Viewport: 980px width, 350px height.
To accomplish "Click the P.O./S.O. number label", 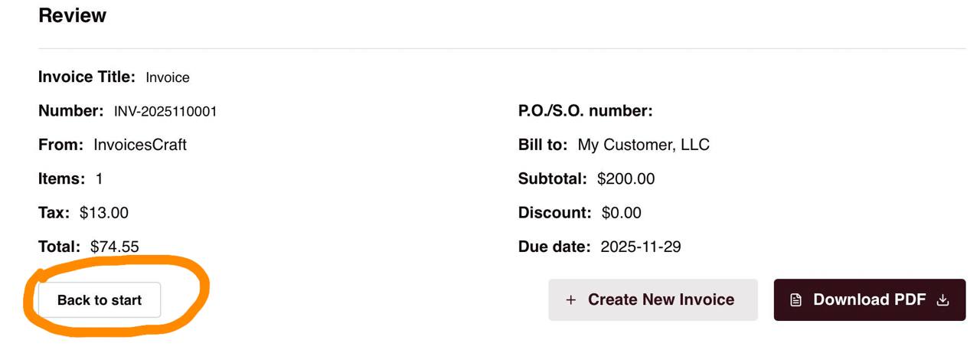I will click(x=585, y=112).
